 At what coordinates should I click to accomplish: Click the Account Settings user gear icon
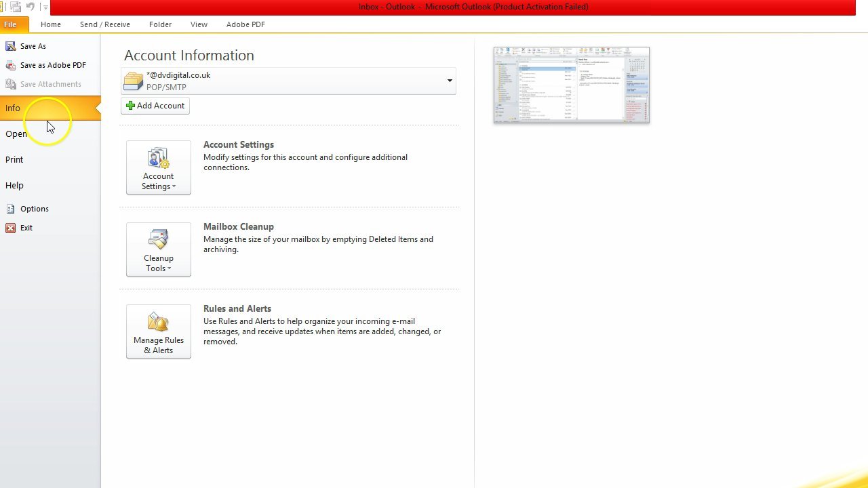click(x=159, y=158)
